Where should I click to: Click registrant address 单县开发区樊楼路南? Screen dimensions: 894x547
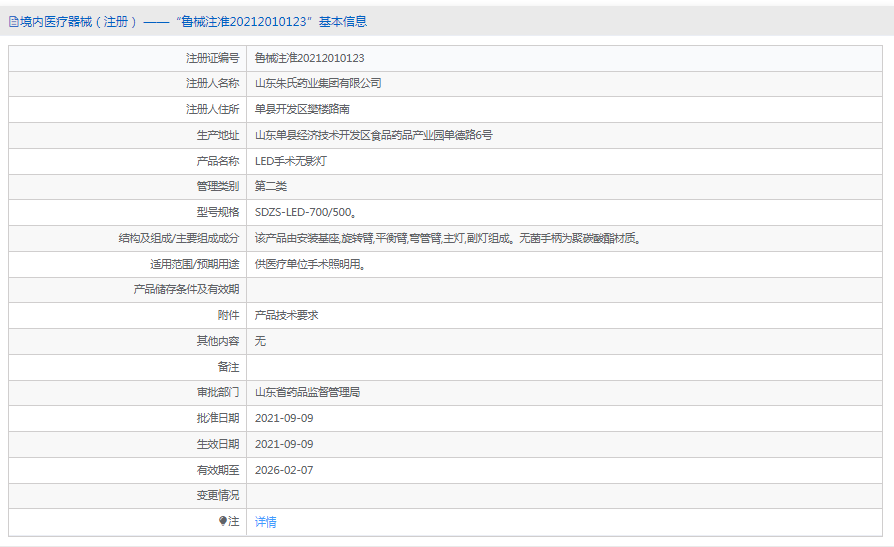click(x=302, y=109)
